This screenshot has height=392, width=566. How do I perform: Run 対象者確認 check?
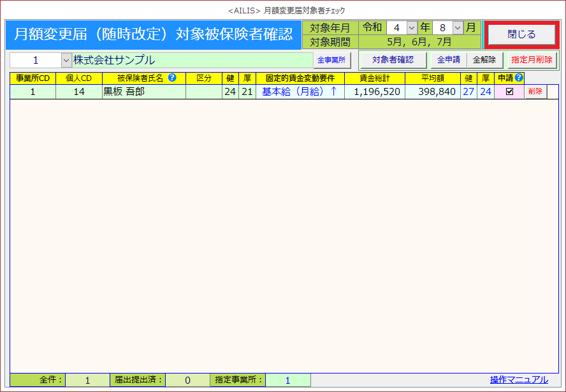393,60
